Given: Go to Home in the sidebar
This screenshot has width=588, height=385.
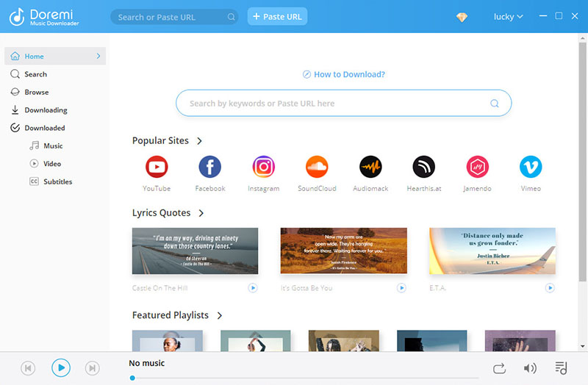Looking at the screenshot, I should pos(55,57).
